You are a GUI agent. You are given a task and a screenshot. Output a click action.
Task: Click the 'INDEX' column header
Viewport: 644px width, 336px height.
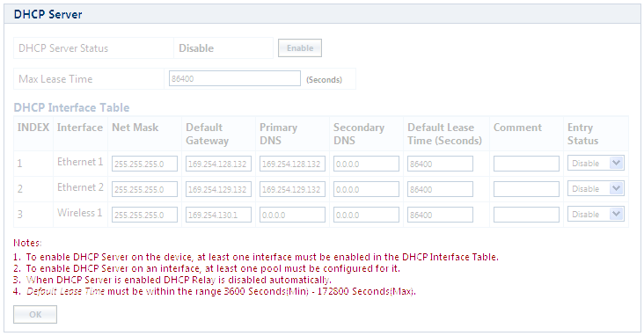[x=33, y=128]
